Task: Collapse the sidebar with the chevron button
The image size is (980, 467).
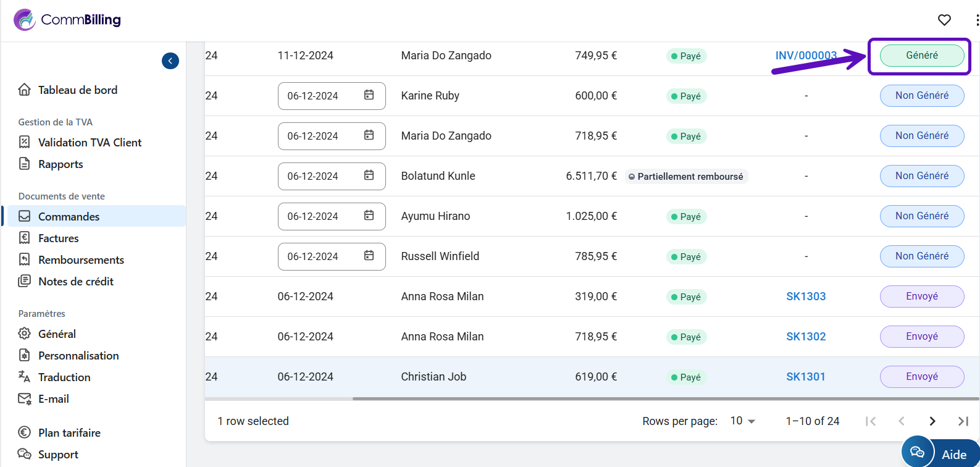Action: click(170, 61)
